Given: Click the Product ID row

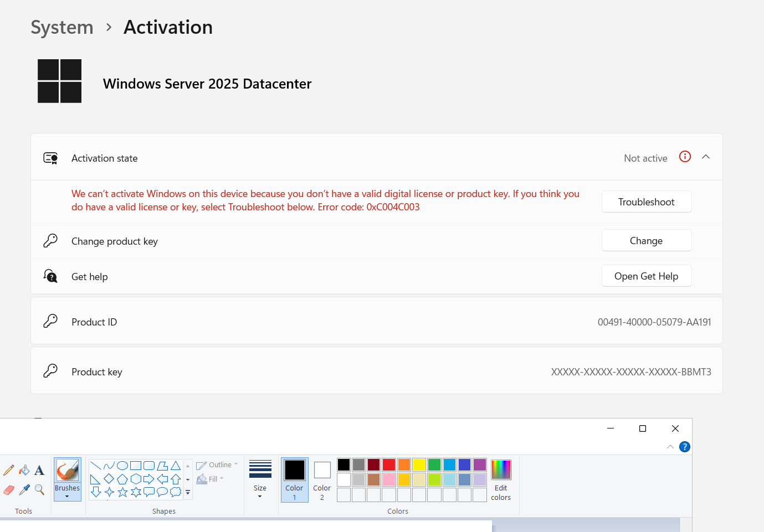Looking at the screenshot, I should click(x=377, y=321).
